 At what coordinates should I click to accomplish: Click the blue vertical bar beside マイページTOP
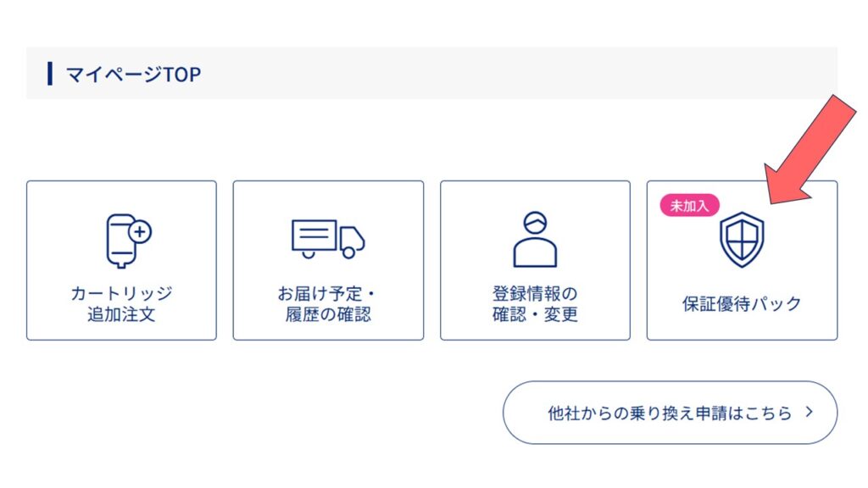[51, 74]
